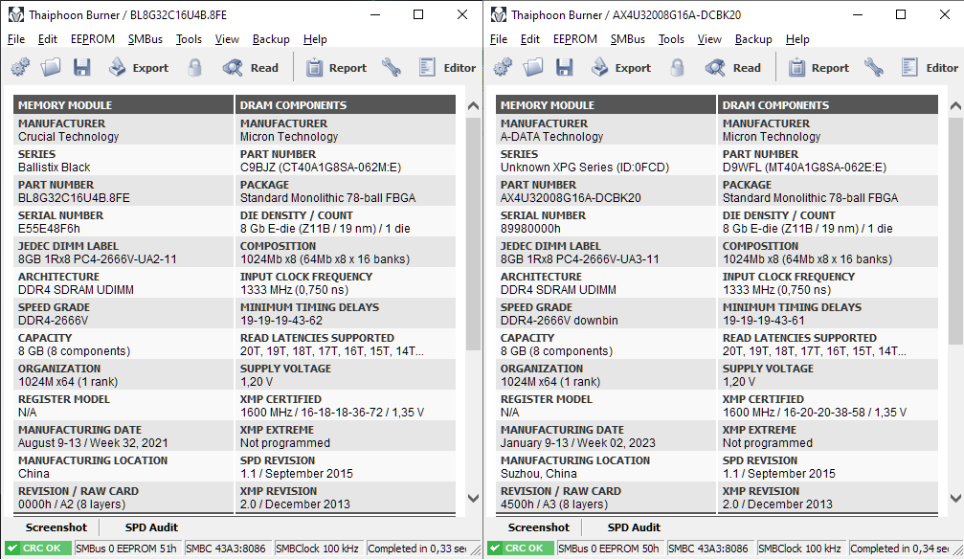Click 'Suzhou, China' manufacturing location

pyautogui.click(x=539, y=474)
